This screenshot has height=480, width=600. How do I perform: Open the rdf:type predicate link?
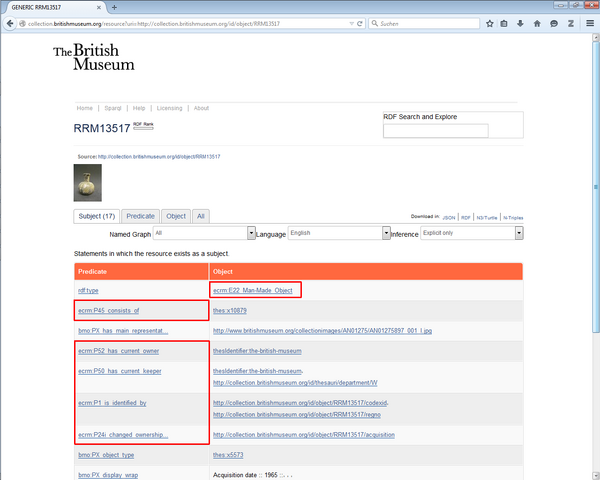pos(88,291)
